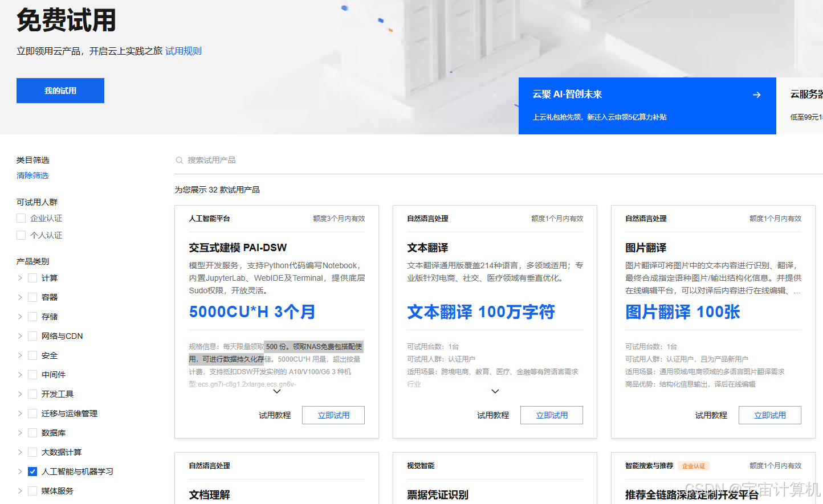Enable the 个人认证 audience filter
This screenshot has height=504, width=823.
pyautogui.click(x=21, y=233)
